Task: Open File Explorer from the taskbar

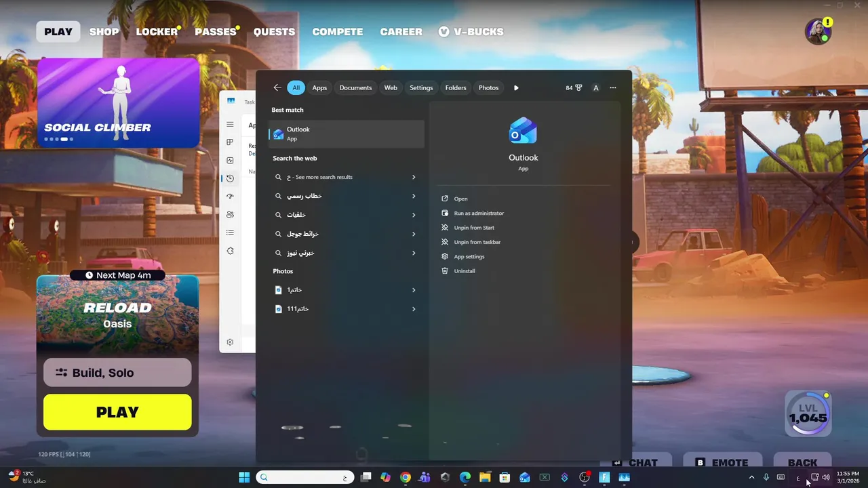Action: coord(485,477)
